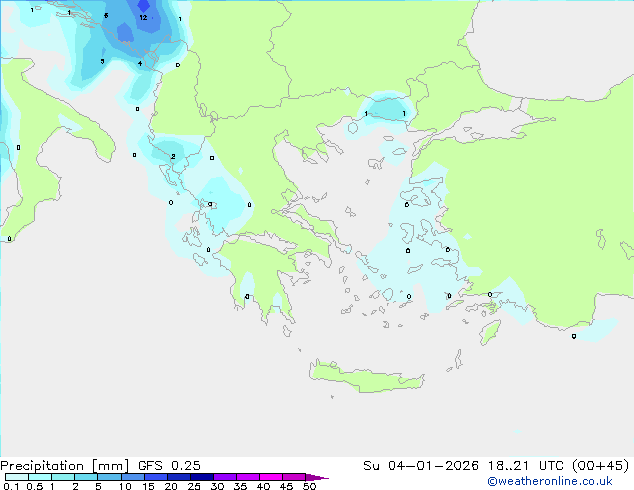
Task: Click the legend label '25'
Action: 194,486
